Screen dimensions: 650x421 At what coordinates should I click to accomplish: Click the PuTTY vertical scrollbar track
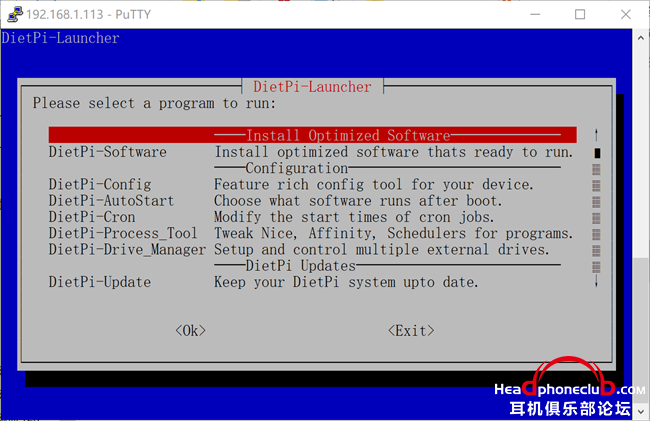pyautogui.click(x=641, y=224)
